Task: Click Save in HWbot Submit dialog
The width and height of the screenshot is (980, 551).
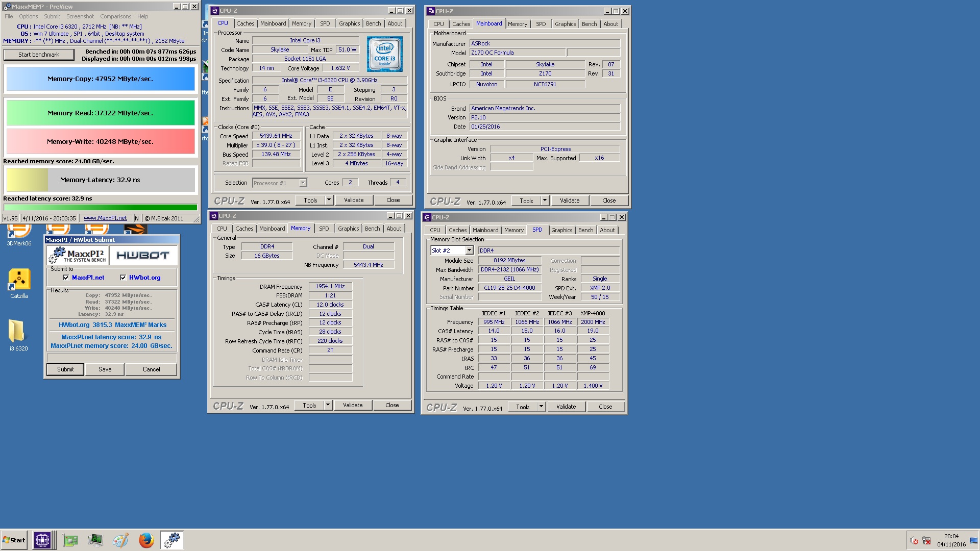Action: pyautogui.click(x=105, y=369)
